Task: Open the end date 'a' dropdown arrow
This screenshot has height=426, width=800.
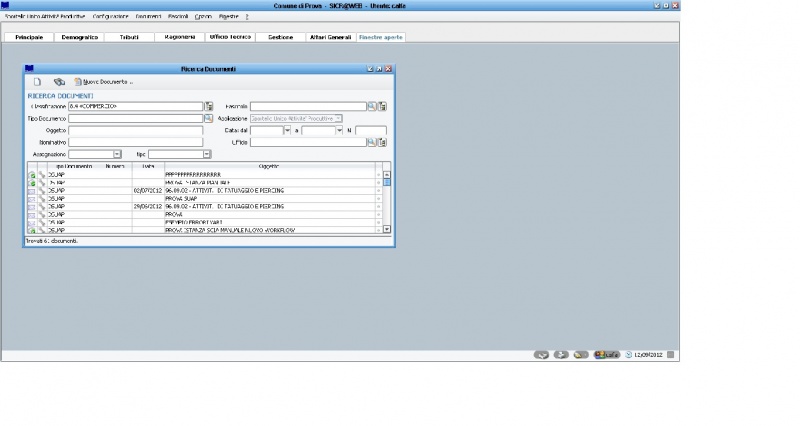Action: pos(339,131)
